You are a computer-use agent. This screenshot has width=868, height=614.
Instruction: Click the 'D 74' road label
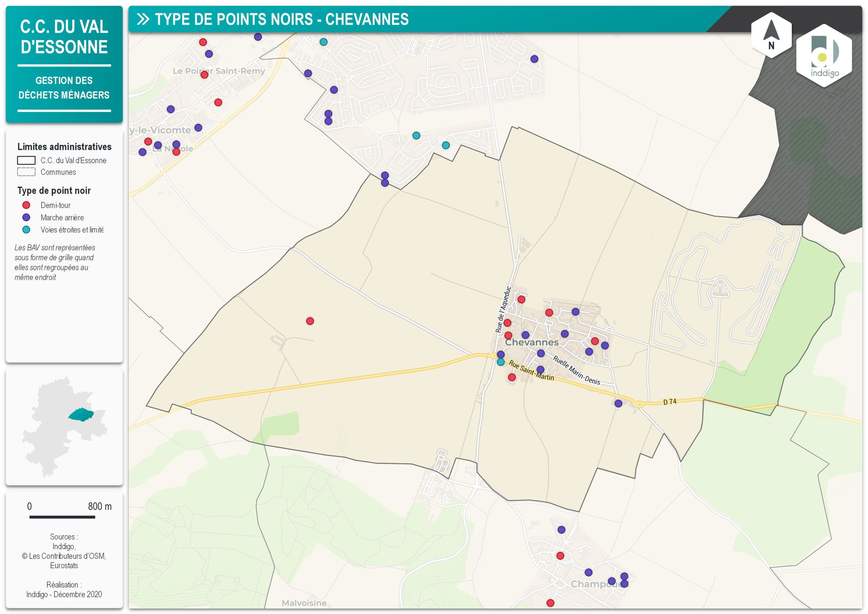[670, 401]
